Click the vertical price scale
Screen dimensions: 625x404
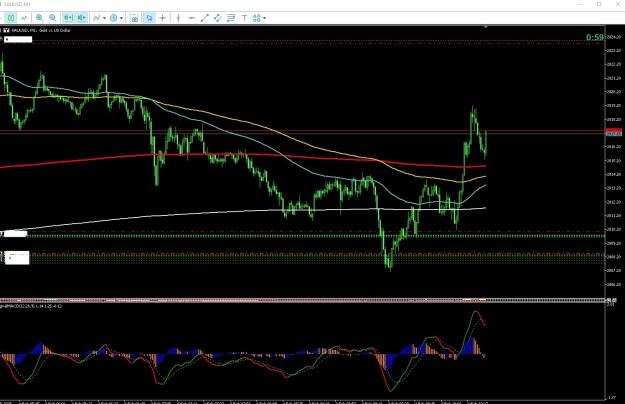click(615, 161)
